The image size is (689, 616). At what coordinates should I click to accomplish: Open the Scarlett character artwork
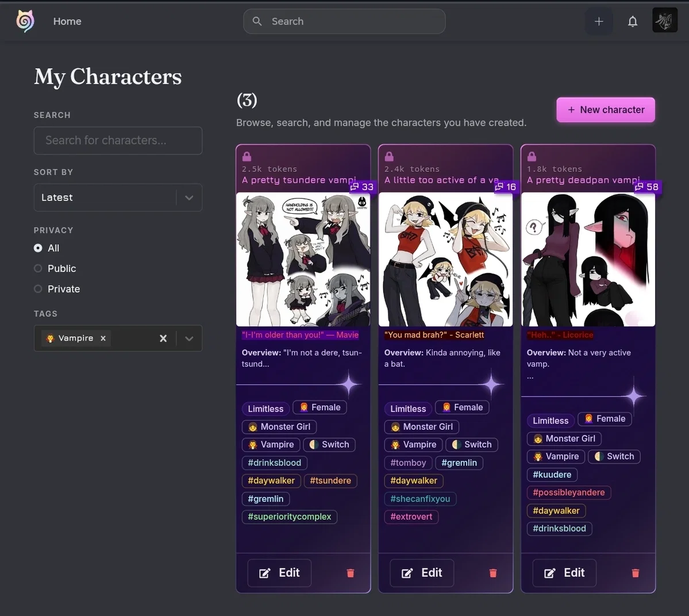tap(445, 259)
